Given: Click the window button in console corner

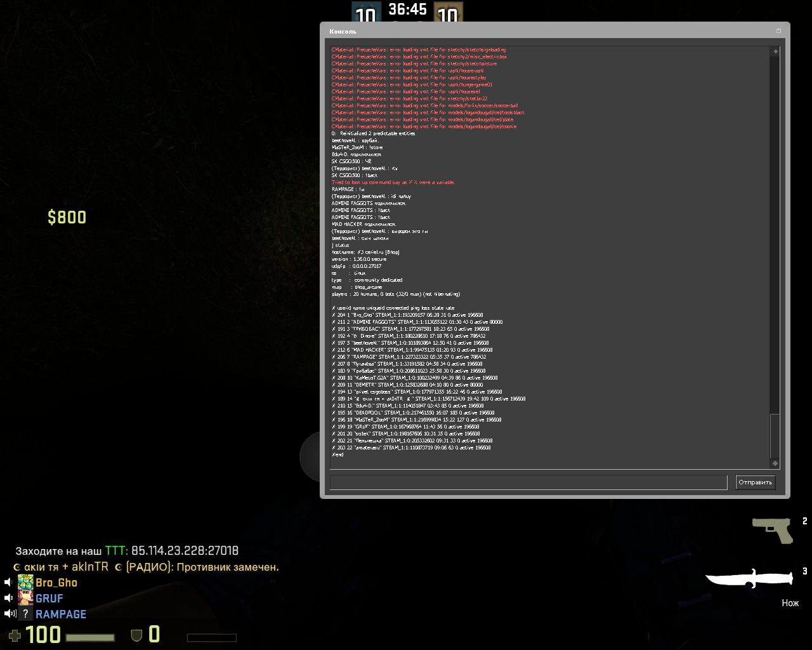Looking at the screenshot, I should 778,30.
